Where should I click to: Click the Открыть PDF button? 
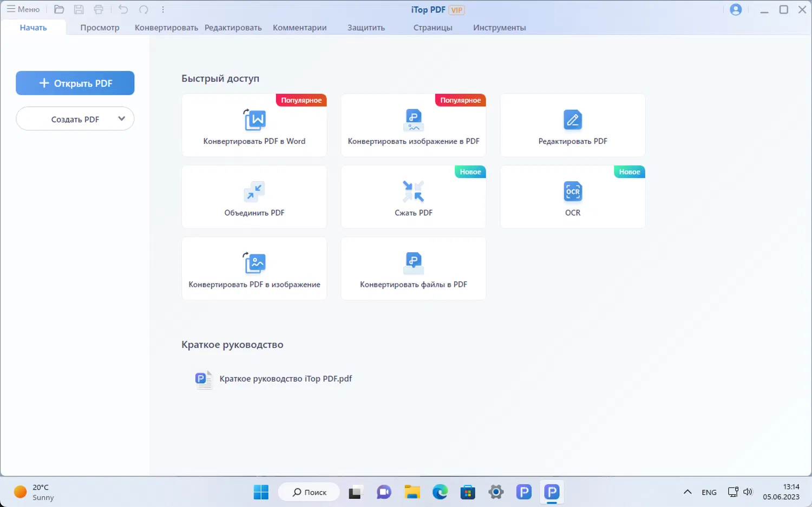pyautogui.click(x=75, y=83)
